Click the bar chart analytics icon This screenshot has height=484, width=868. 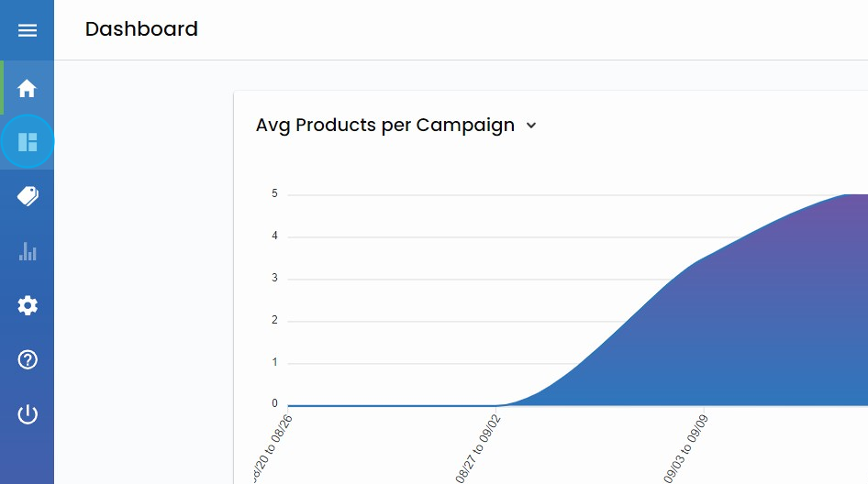point(28,251)
